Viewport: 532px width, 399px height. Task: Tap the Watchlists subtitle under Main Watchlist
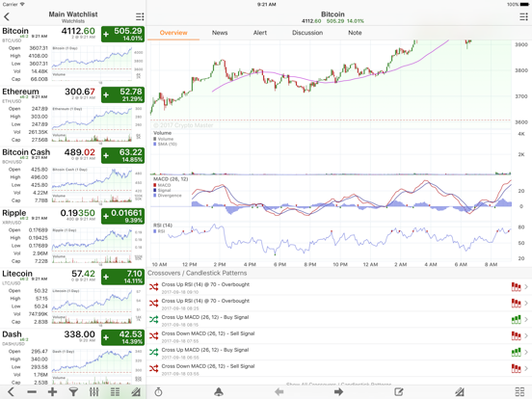(x=73, y=21)
